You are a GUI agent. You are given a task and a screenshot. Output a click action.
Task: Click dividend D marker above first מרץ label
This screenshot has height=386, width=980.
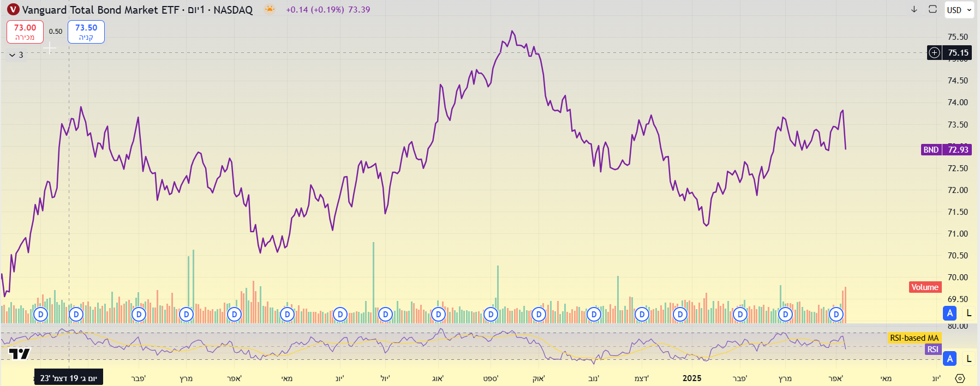[187, 315]
